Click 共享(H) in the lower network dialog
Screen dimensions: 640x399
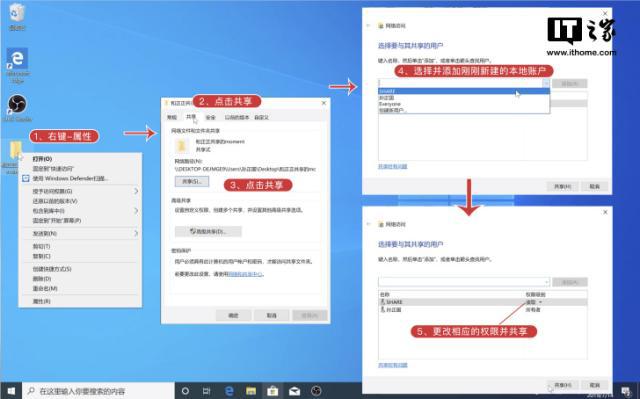(562, 385)
